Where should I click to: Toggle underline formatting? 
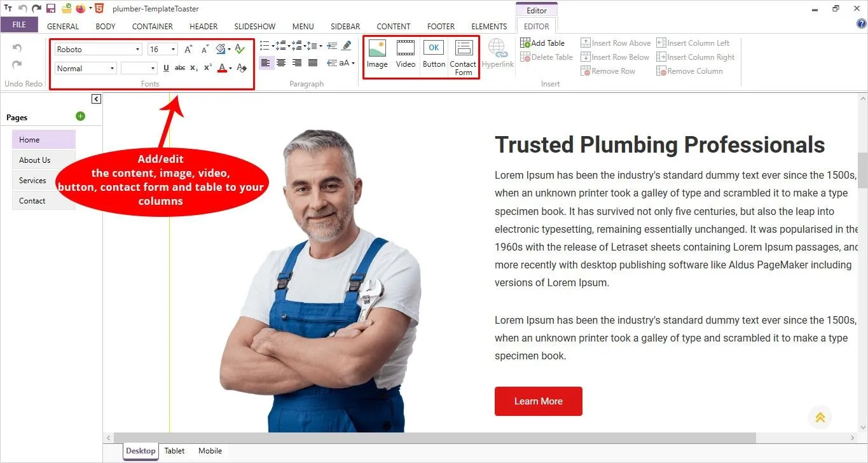tap(167, 69)
